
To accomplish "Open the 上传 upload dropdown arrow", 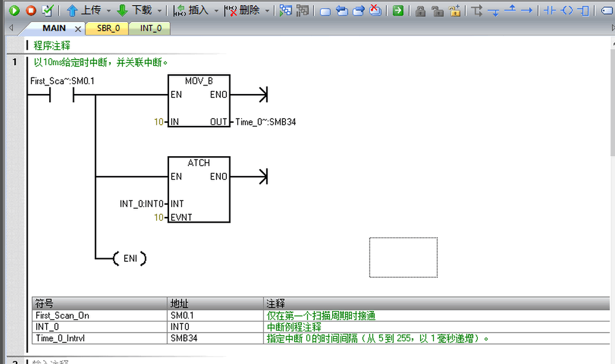I will (109, 11).
